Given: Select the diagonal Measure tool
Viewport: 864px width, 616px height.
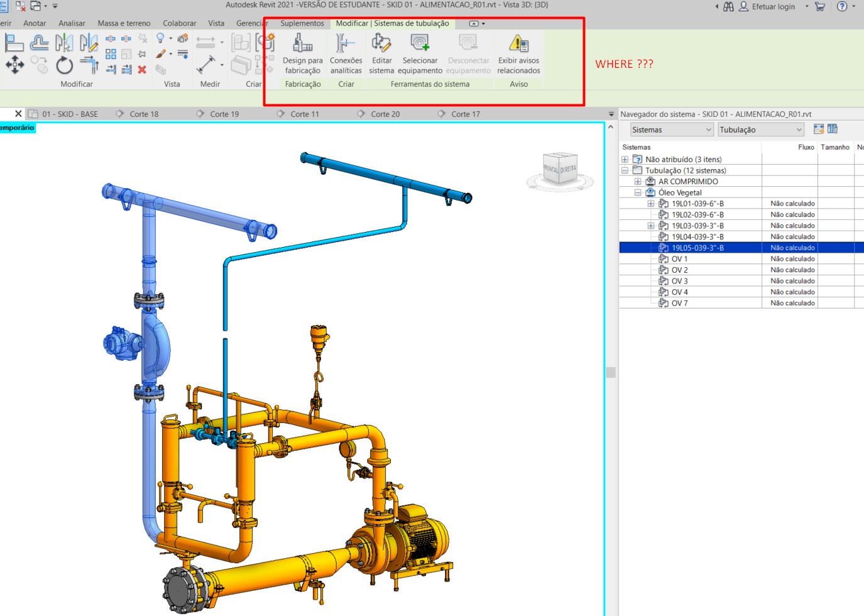Looking at the screenshot, I should [206, 64].
